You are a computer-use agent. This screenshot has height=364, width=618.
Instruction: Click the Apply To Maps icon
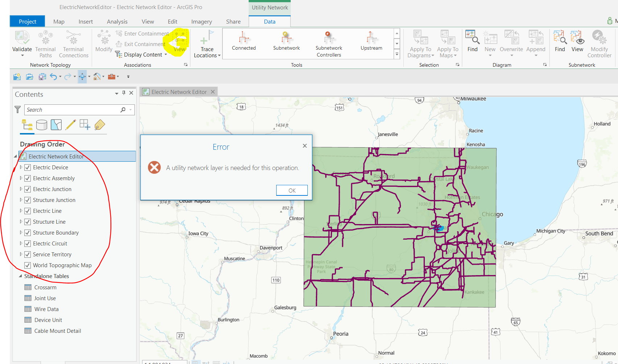[x=448, y=38]
